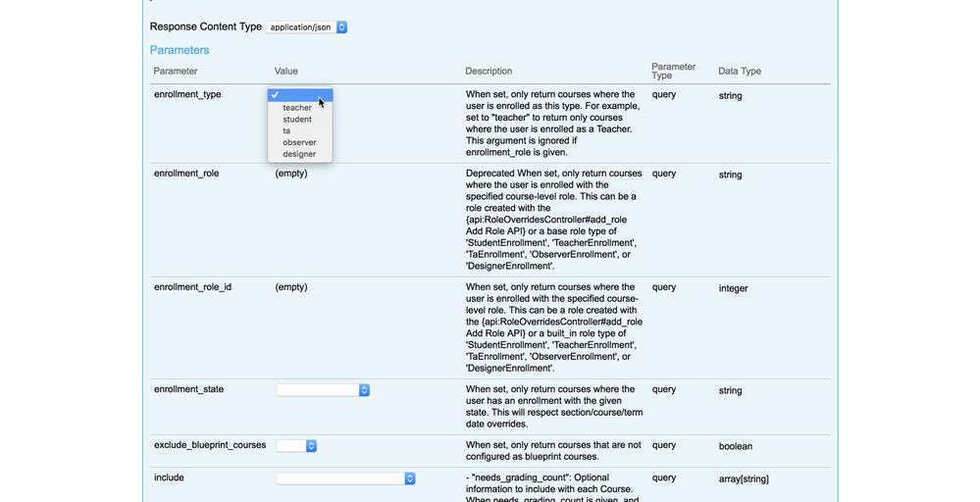
Task: Choose 'designer' from enrollment_type options
Action: pyautogui.click(x=300, y=154)
